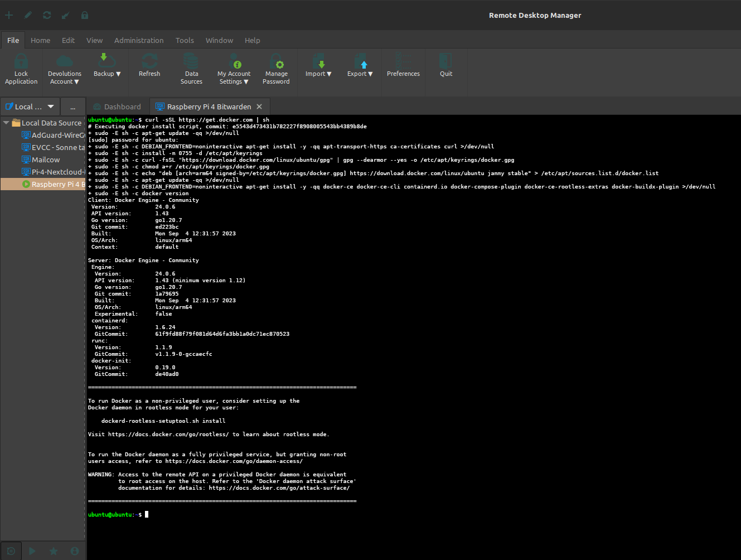Collapse the Local Data Source tree node
Viewport: 741px width, 560px height.
(6, 123)
